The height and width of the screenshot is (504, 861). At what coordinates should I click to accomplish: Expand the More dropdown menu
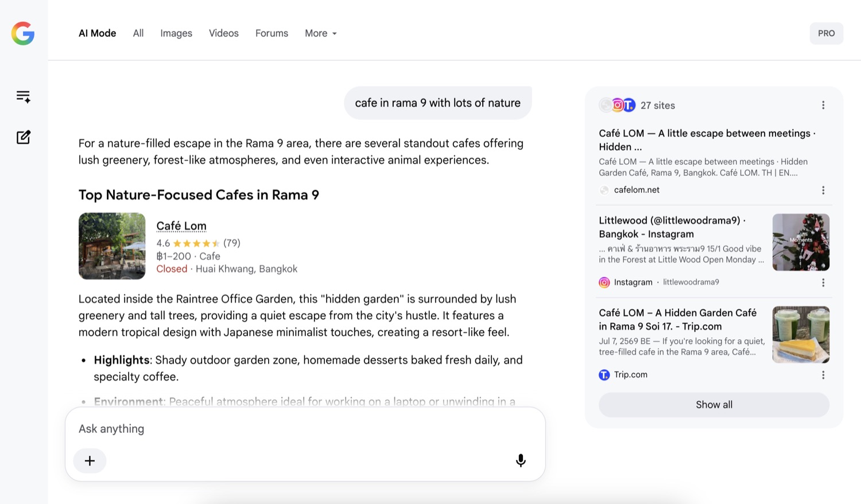tap(321, 33)
